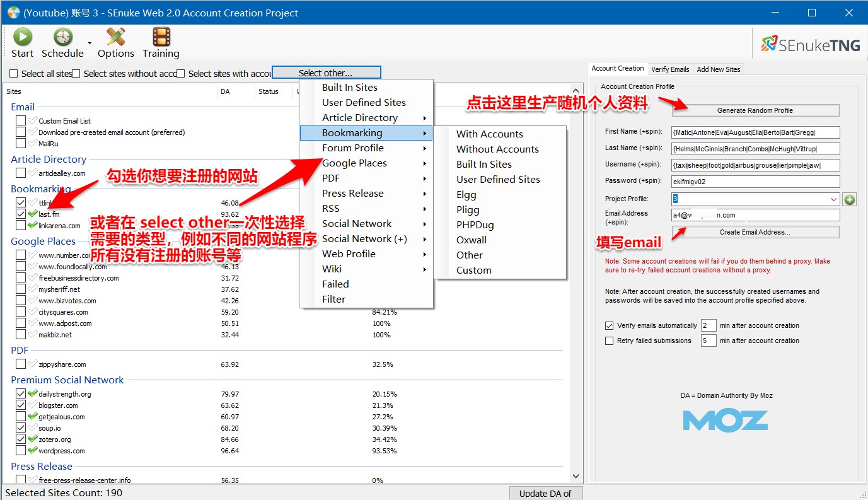
Task: Switch to Verify Emails tab
Action: point(670,69)
